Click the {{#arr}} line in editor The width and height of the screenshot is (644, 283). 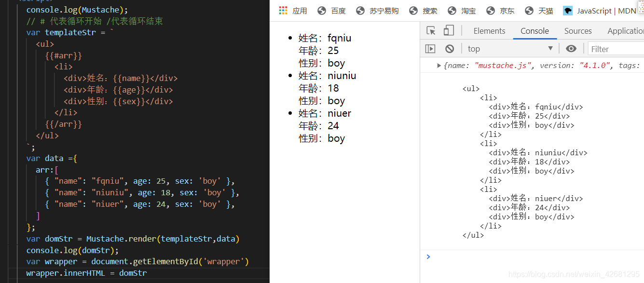pyautogui.click(x=63, y=56)
